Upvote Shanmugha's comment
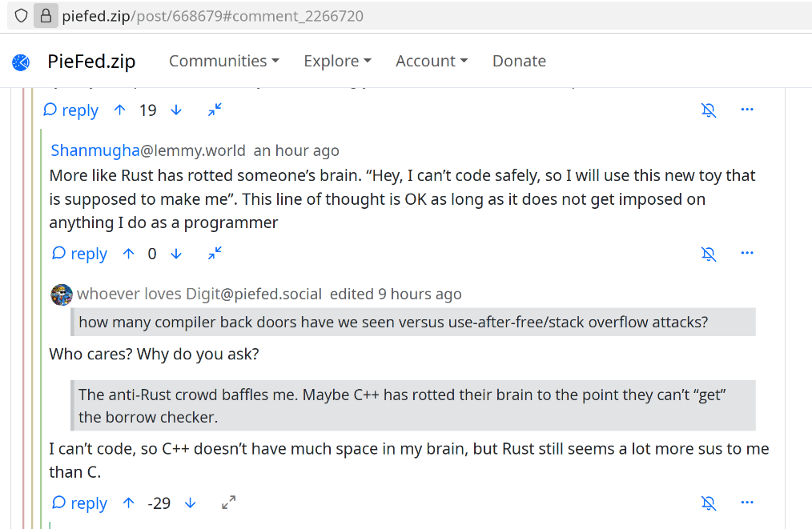The height and width of the screenshot is (529, 812). coord(129,254)
